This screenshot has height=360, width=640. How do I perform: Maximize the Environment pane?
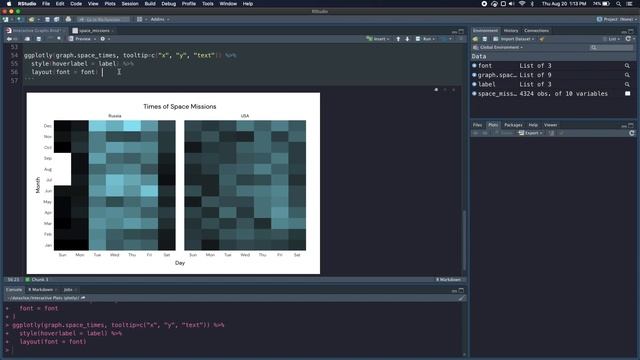tap(631, 31)
